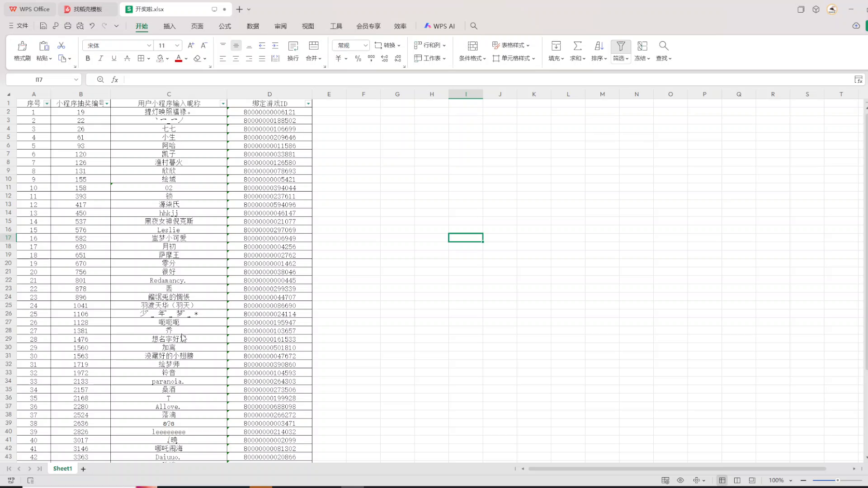Open filter dropdown on 绑定游戏ID header
The width and height of the screenshot is (868, 488).
pyautogui.click(x=308, y=104)
